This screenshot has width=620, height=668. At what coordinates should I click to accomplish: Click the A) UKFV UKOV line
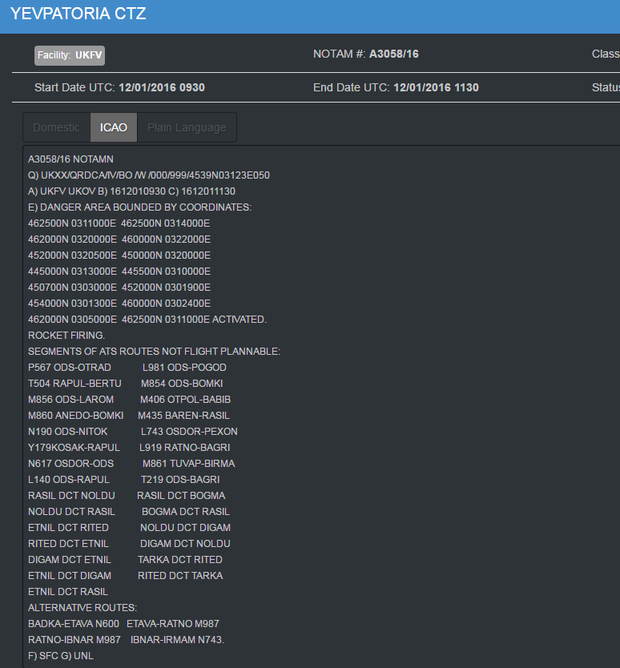tap(132, 191)
